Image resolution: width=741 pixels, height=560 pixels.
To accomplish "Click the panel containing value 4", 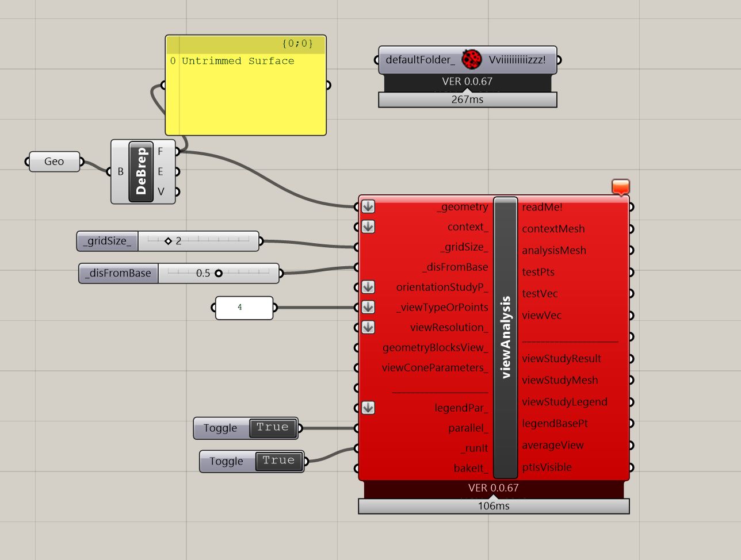I will click(243, 308).
